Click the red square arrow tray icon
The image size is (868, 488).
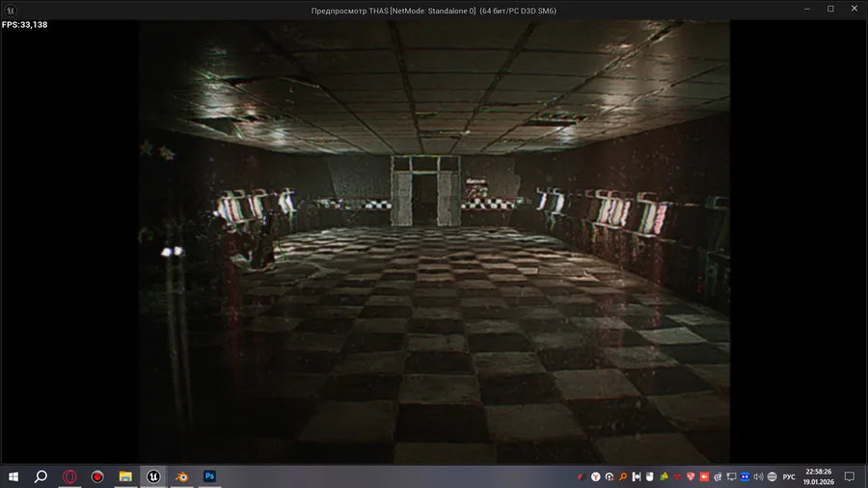click(704, 476)
